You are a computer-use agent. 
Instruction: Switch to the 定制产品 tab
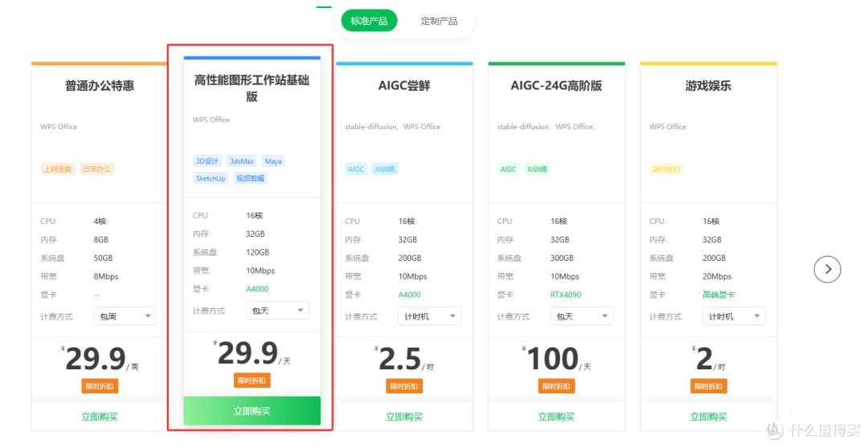point(439,21)
